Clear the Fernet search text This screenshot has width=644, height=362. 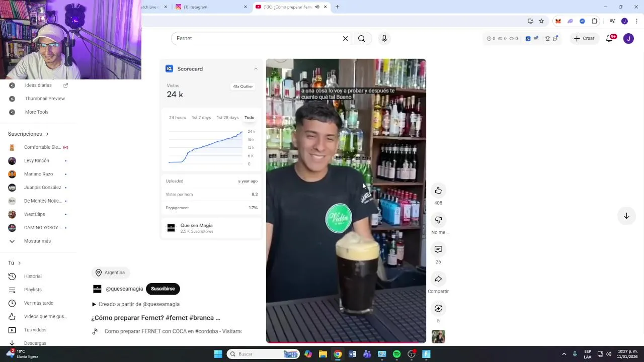345,38
